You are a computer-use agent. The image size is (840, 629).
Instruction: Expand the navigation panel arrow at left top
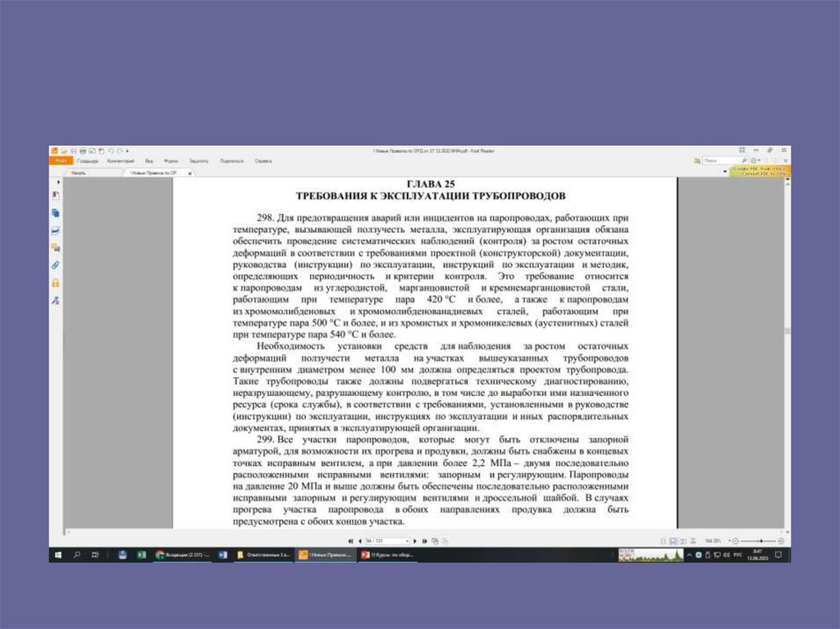(58, 182)
